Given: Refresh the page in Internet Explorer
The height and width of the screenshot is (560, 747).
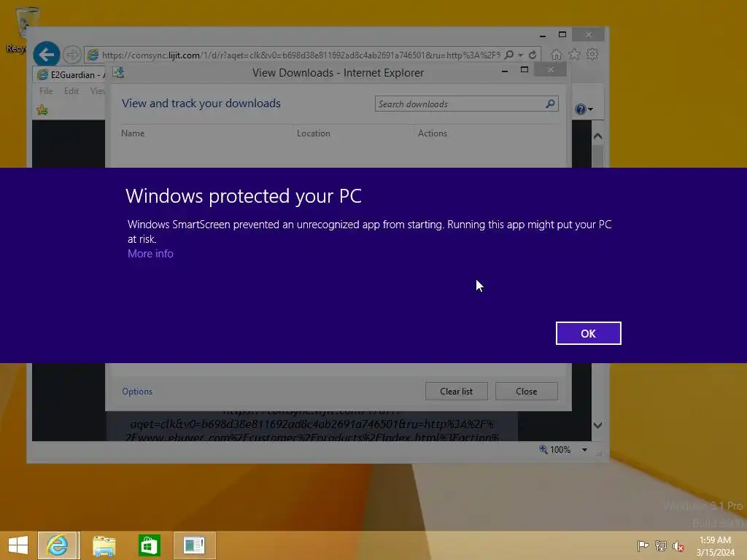Looking at the screenshot, I should pos(533,55).
